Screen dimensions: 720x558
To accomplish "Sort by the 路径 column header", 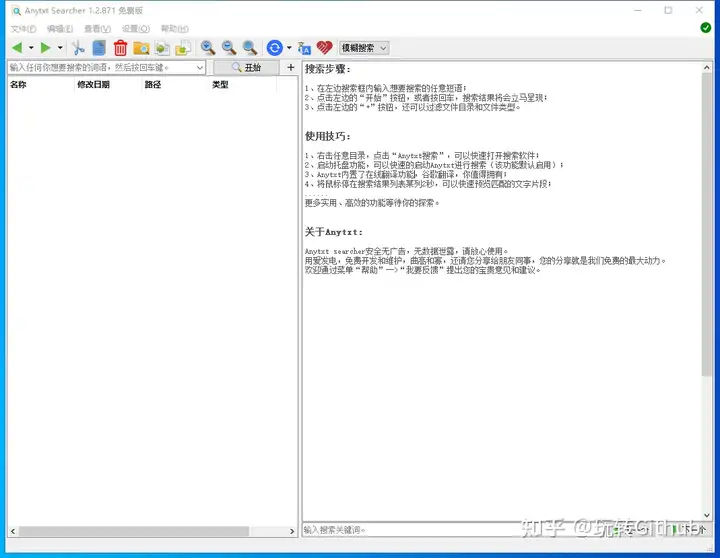I will click(175, 85).
